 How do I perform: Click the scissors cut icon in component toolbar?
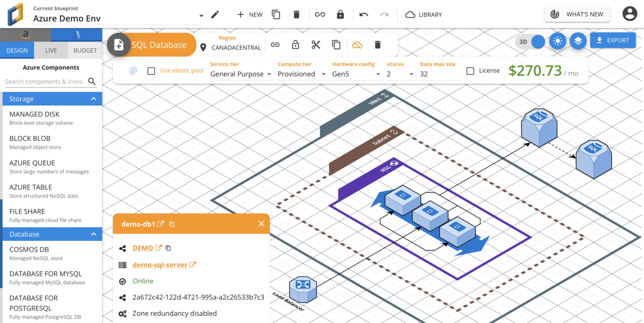316,44
